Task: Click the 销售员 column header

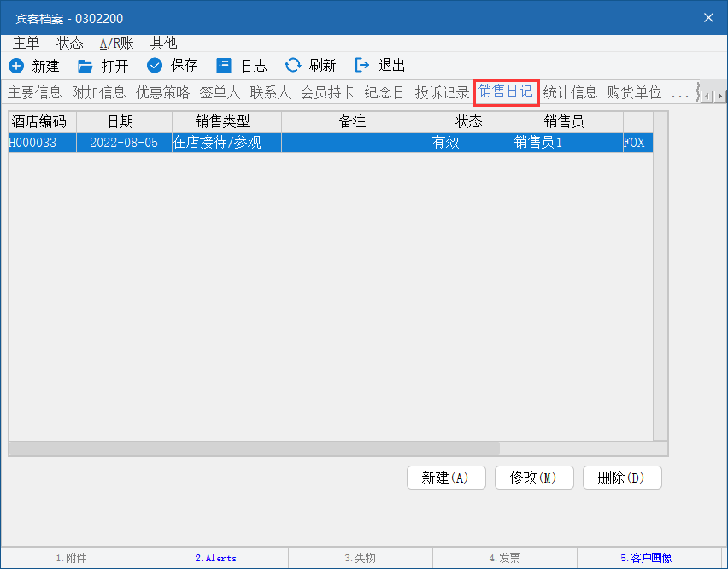Action: click(x=568, y=121)
